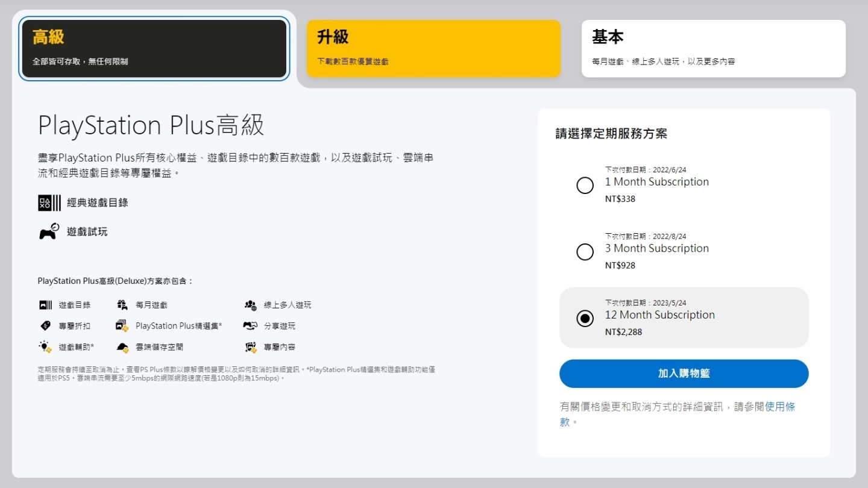This screenshot has height=488, width=868.
Task: Click the 每月遊戲 monthly games icon
Action: [x=122, y=304]
